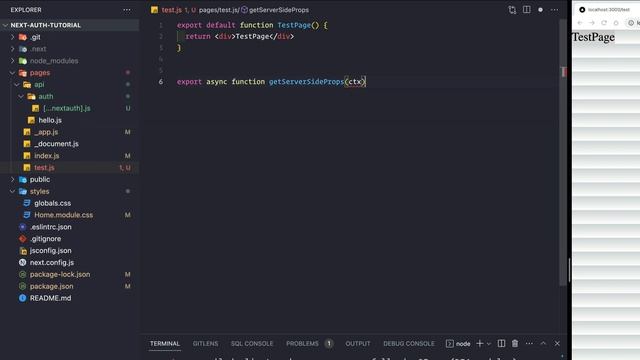The height and width of the screenshot is (360, 640).
Task: Select localhost:3000/test browser tab
Action: (608, 9)
